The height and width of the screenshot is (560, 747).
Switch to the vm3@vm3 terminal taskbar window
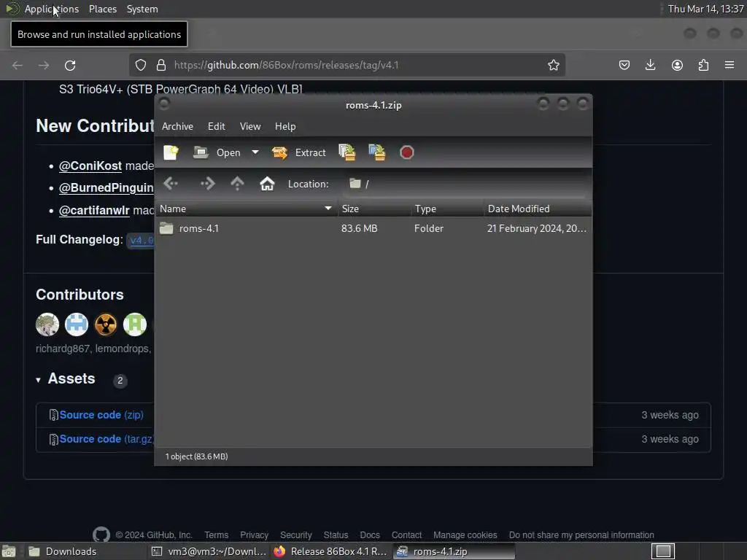click(209, 551)
